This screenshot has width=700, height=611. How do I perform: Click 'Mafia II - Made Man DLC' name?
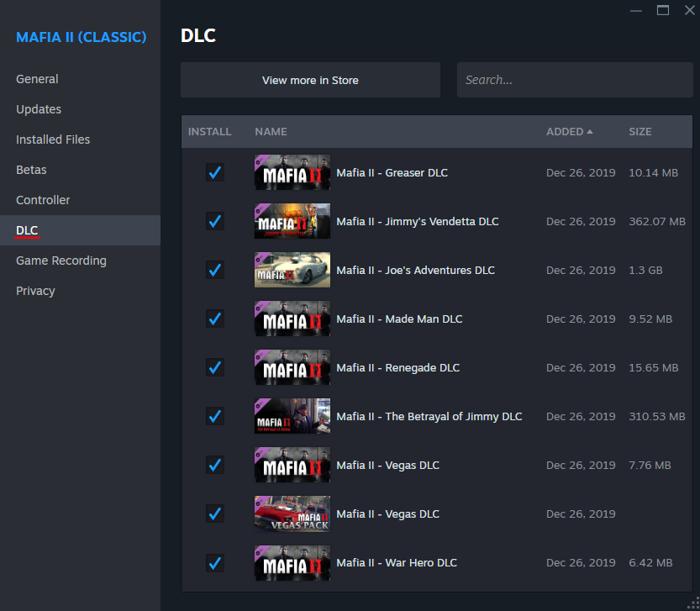(399, 319)
